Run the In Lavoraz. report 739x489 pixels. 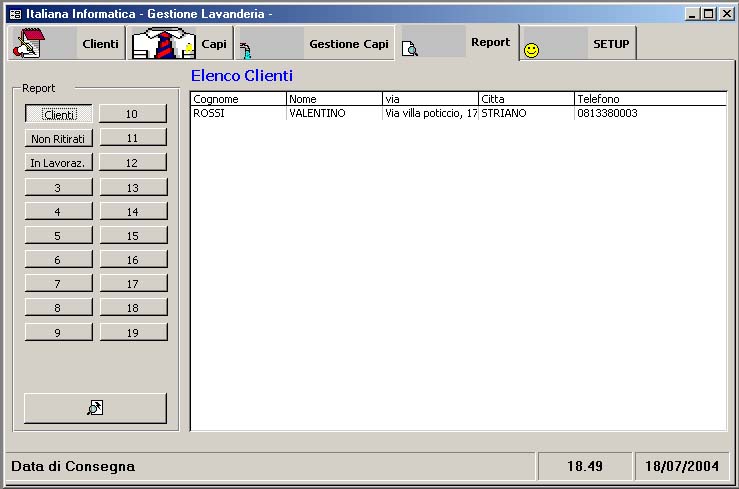click(x=58, y=163)
